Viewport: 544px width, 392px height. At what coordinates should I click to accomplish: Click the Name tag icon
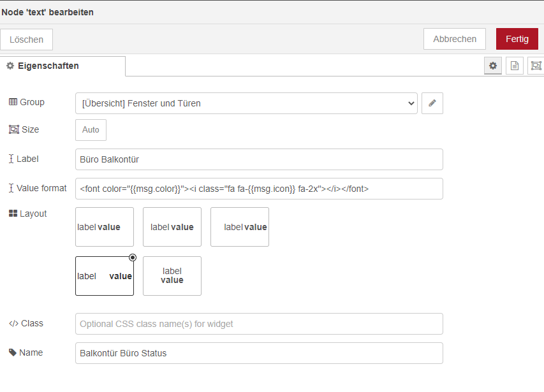[x=13, y=352]
